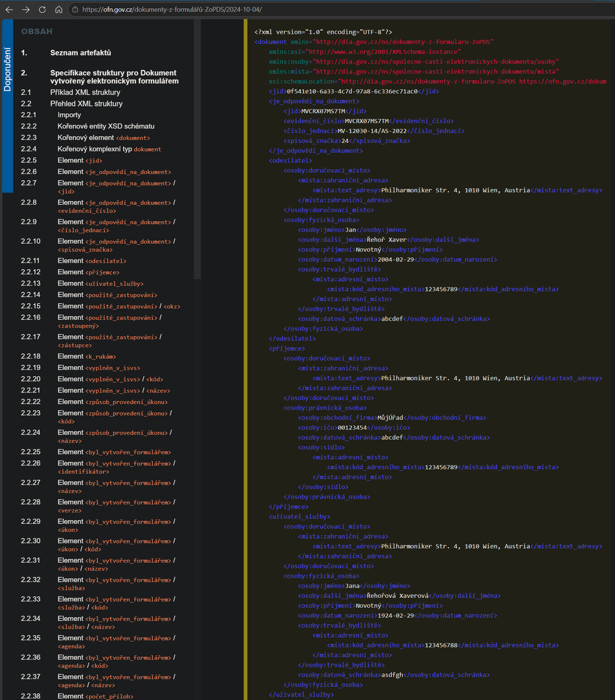The image size is (615, 700).
Task: Go to 2.2.12 Element příjemce
Action: pyautogui.click(x=89, y=272)
